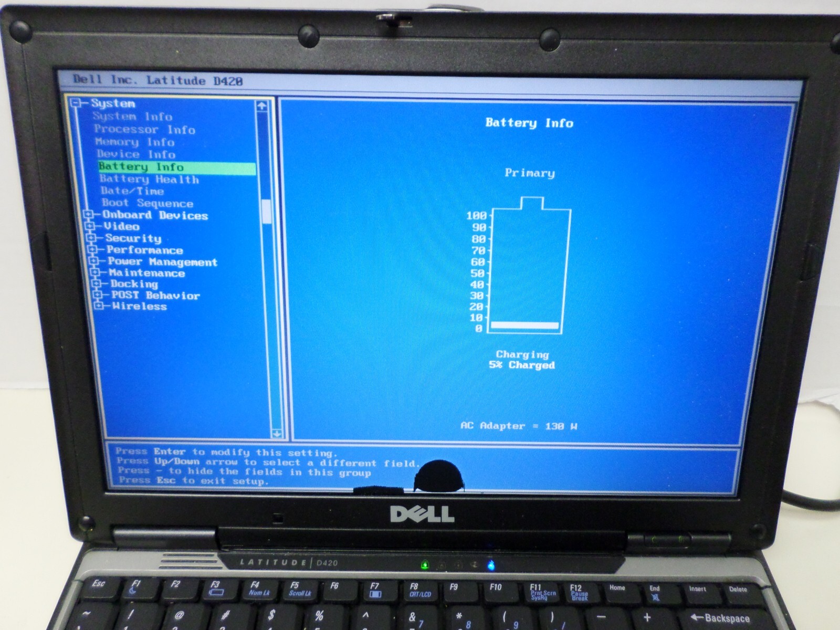Click the '5% Charged' text
840x630 pixels.
[x=522, y=365]
